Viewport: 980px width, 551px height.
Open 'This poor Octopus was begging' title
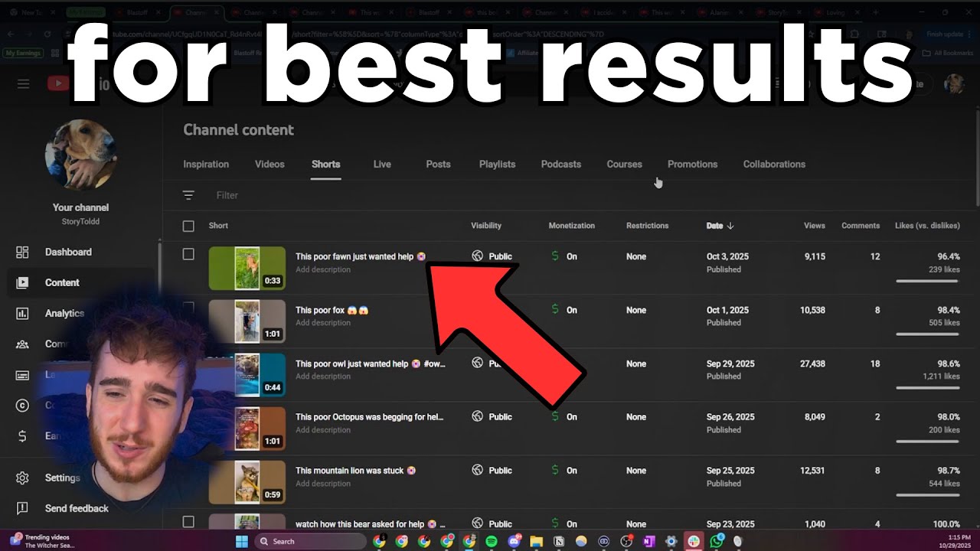tap(370, 417)
